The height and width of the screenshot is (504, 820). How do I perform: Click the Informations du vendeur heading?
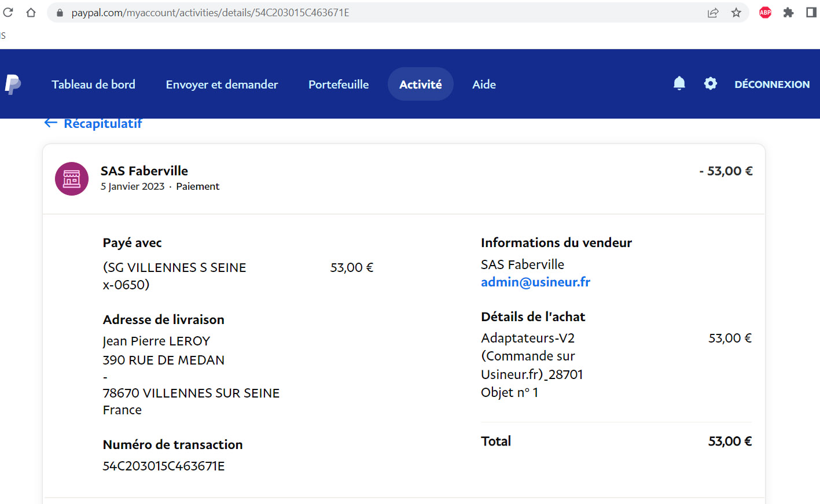point(556,242)
